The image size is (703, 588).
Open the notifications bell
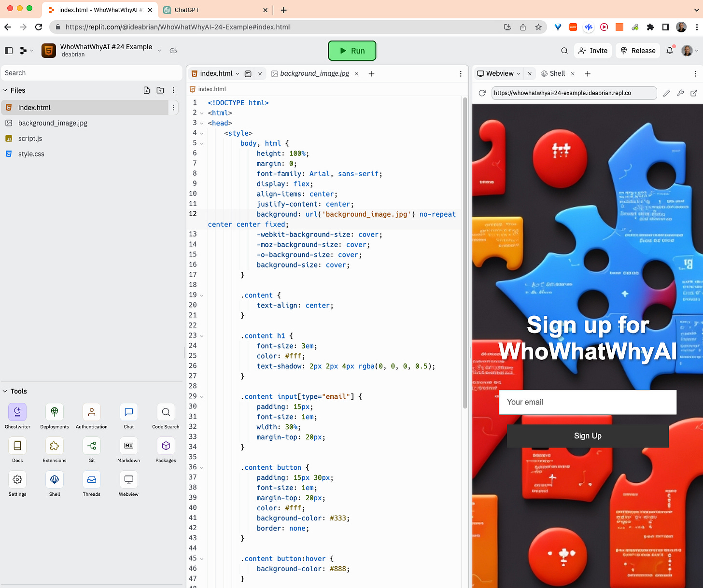pos(670,51)
